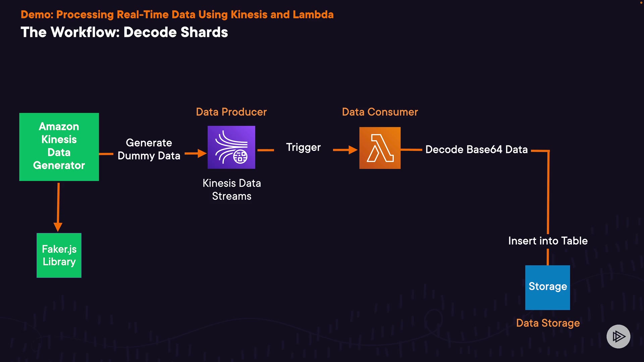Screen dimensions: 644x362
Task: Click the Kinesis Data Streams icon
Action: 231,147
